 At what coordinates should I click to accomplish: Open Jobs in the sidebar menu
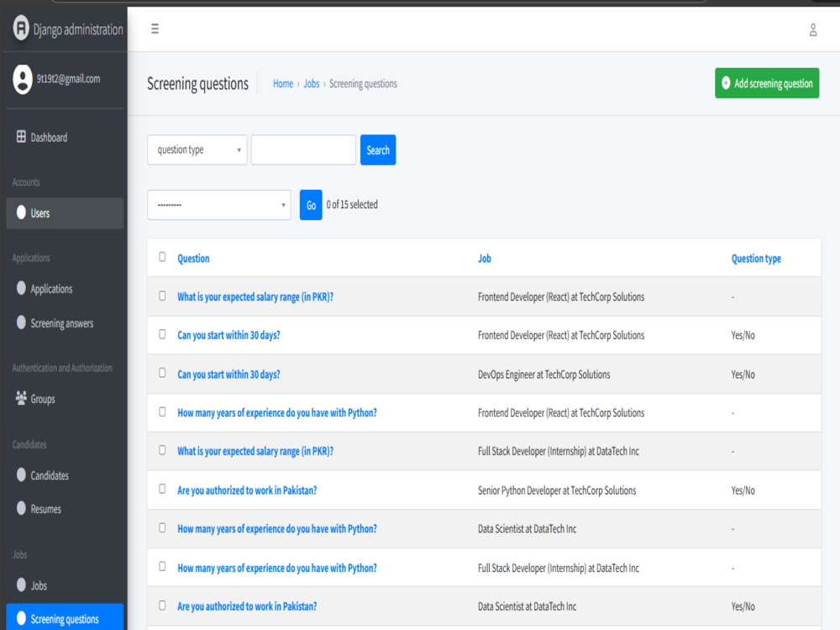pos(65,585)
